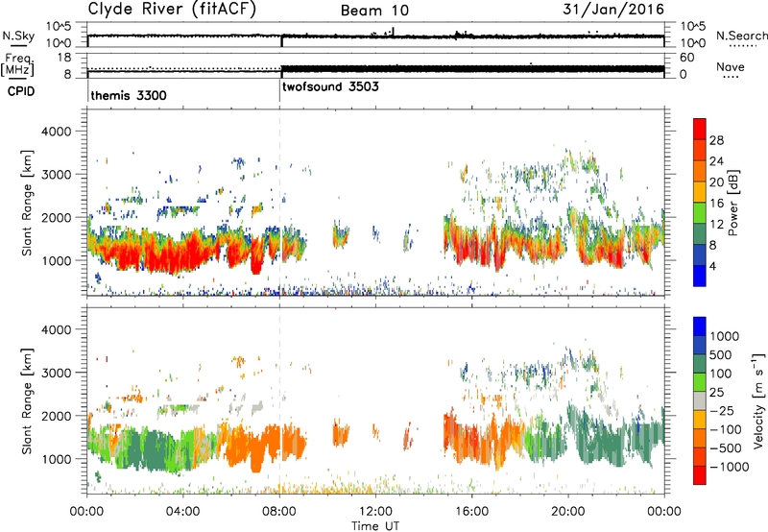Screen dimensions: 768x532
Task: Pick the red Velocity colorbar segment below -1000
Action: tap(700, 475)
